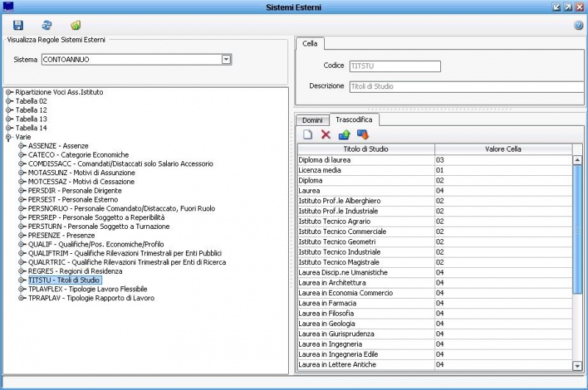Click the orange down-arrow export icon
This screenshot has width=588, height=390.
362,134
